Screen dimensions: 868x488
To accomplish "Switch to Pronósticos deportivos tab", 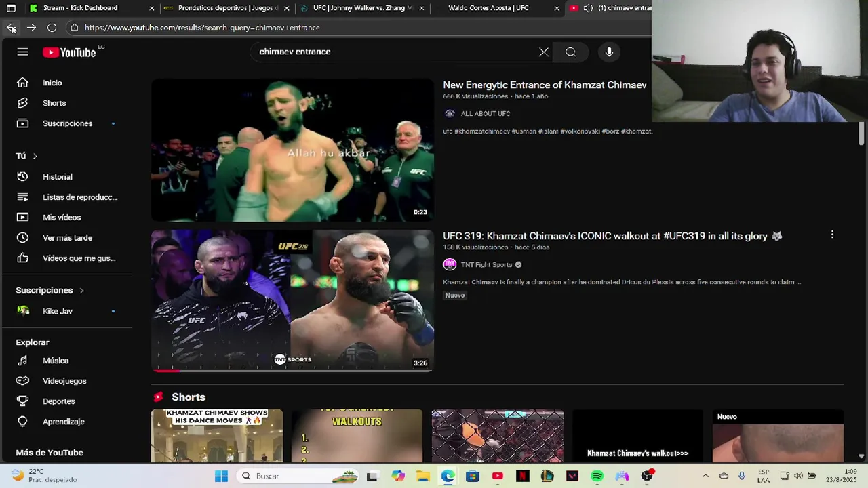I will pyautogui.click(x=228, y=8).
